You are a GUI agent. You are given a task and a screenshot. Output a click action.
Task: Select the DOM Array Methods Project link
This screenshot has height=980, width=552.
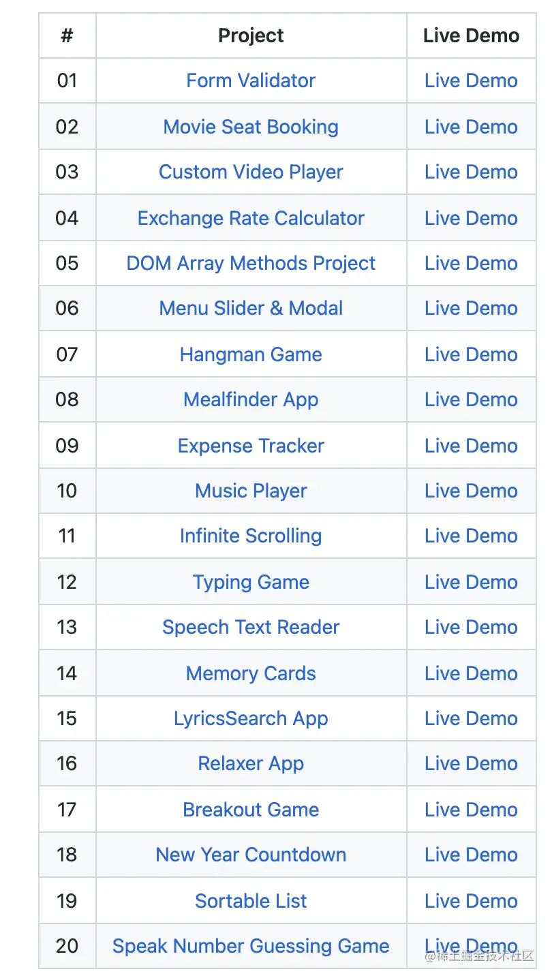point(251,263)
